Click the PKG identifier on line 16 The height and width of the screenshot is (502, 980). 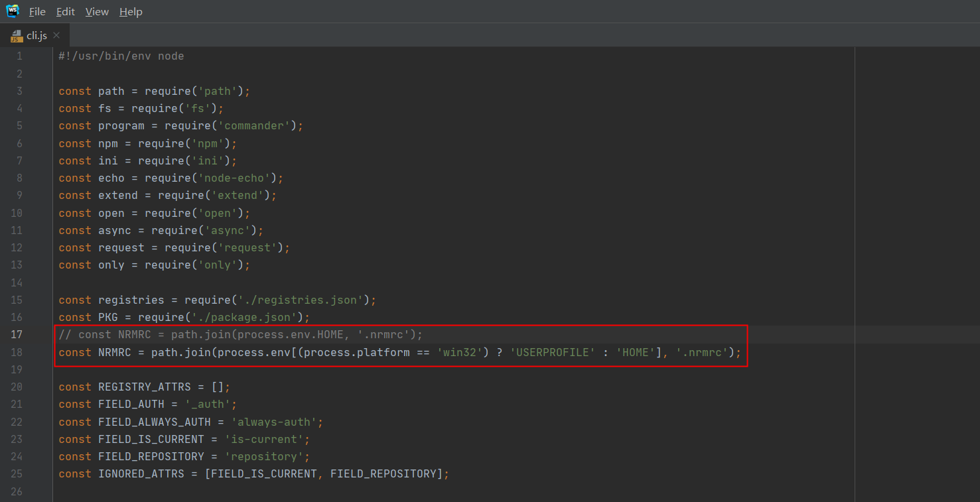click(x=108, y=317)
